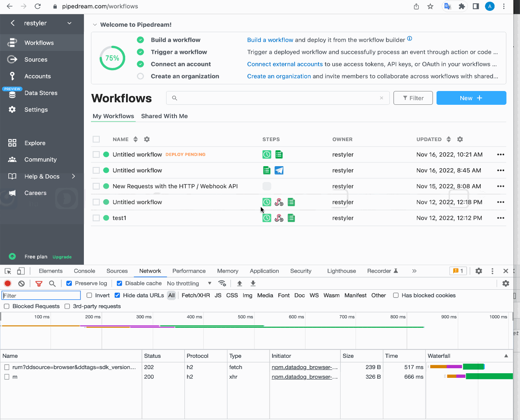Open the NAME column gear settings
The width and height of the screenshot is (520, 420).
click(x=147, y=139)
